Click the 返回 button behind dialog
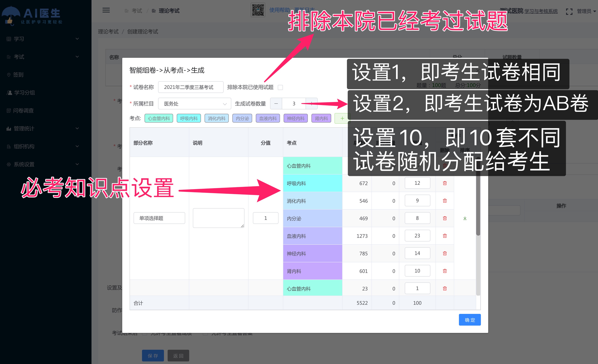Viewport: 598px width, 364px height. tap(178, 356)
